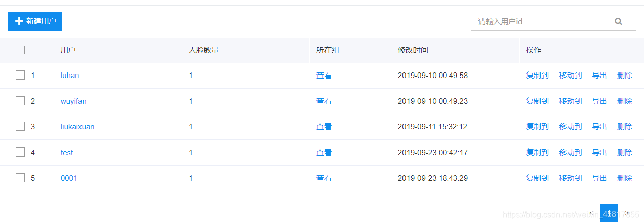644x224 pixels.
Task: Click timestamp 2019-09-11 15:32:12
Action: [433, 127]
